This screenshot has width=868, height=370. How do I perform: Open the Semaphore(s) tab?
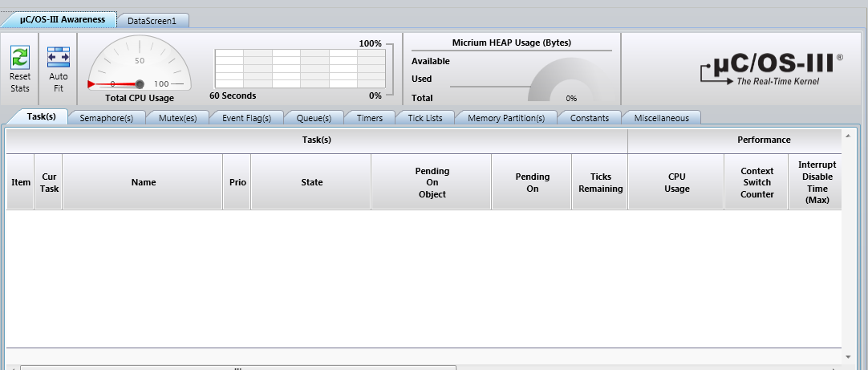tap(106, 118)
